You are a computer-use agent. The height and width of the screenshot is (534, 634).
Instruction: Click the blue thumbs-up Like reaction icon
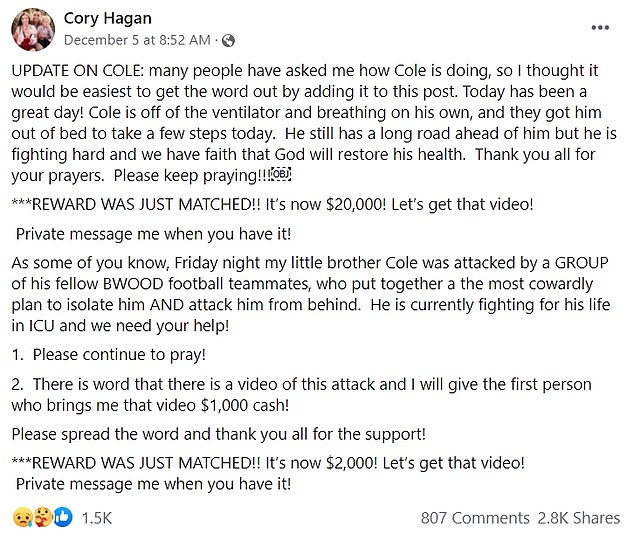(x=63, y=517)
